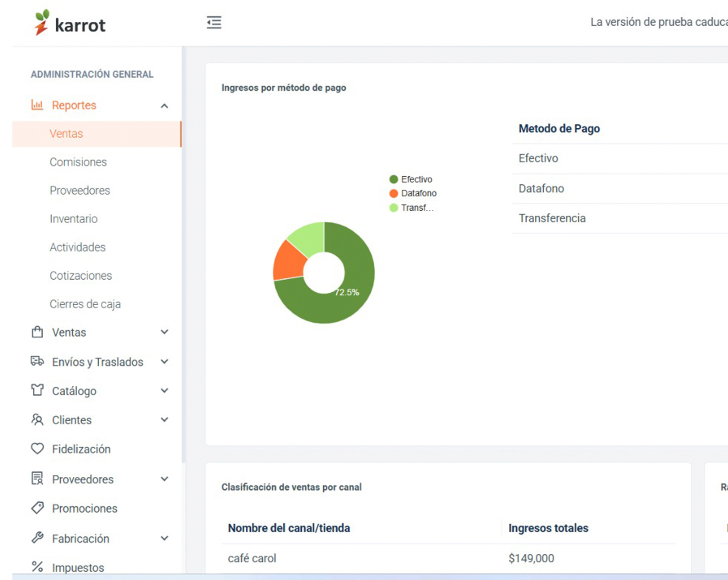The image size is (728, 580).
Task: Expand the Catálogo chevron
Action: click(x=164, y=391)
